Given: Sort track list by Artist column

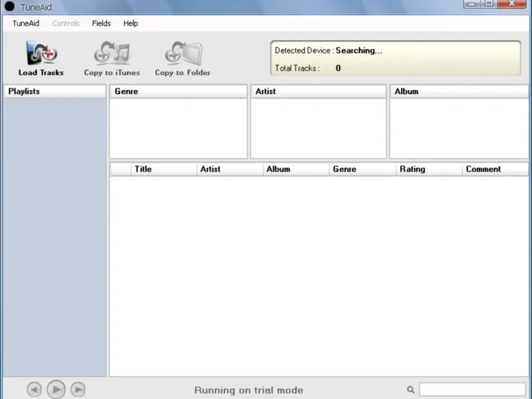Looking at the screenshot, I should click(x=230, y=169).
